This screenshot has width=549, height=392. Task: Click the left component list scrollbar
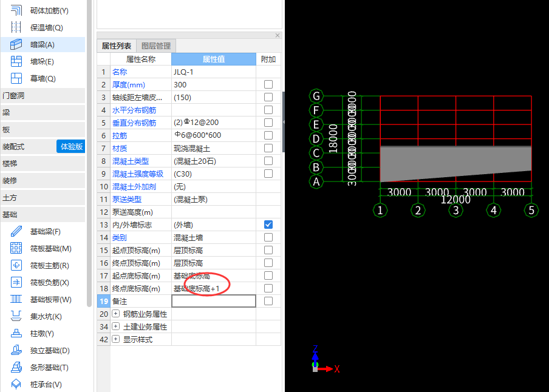tap(89, 154)
